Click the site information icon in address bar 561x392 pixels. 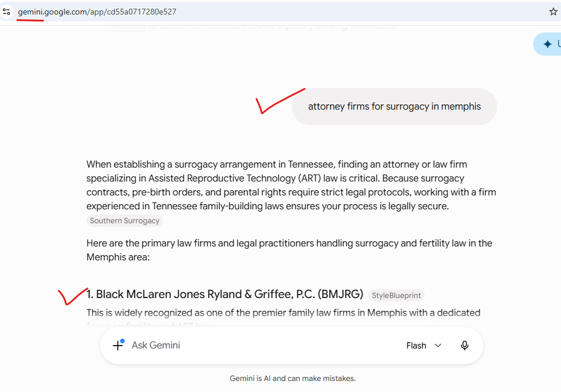tap(6, 12)
